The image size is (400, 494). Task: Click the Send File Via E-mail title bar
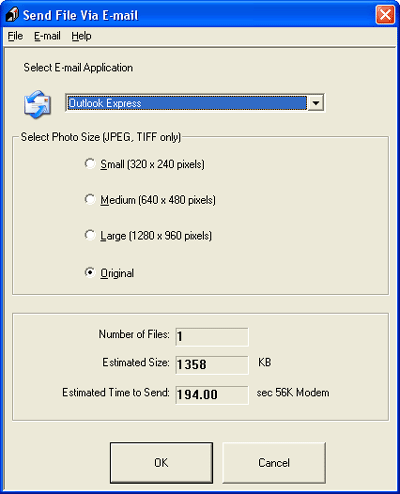click(x=200, y=15)
